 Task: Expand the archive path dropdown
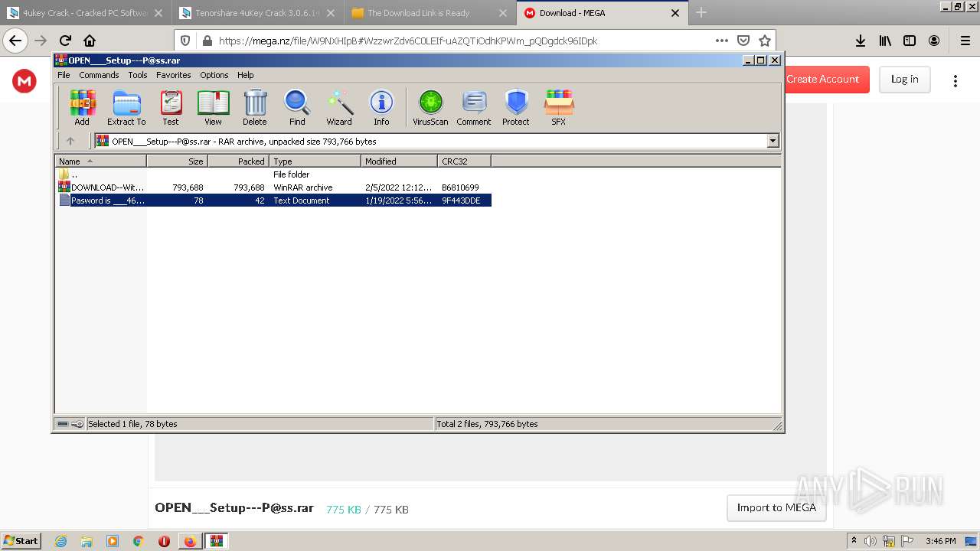tap(773, 141)
